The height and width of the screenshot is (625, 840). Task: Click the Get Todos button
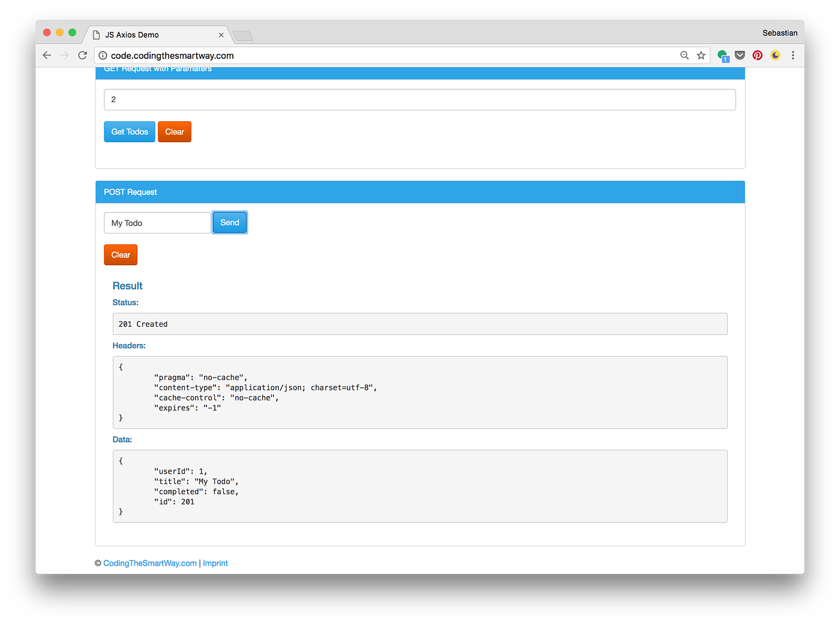click(x=129, y=131)
